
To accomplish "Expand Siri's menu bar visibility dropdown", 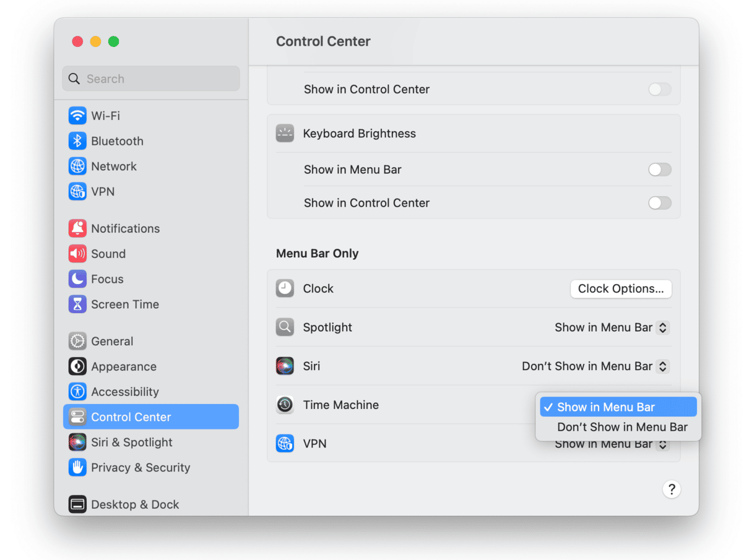I will [595, 366].
